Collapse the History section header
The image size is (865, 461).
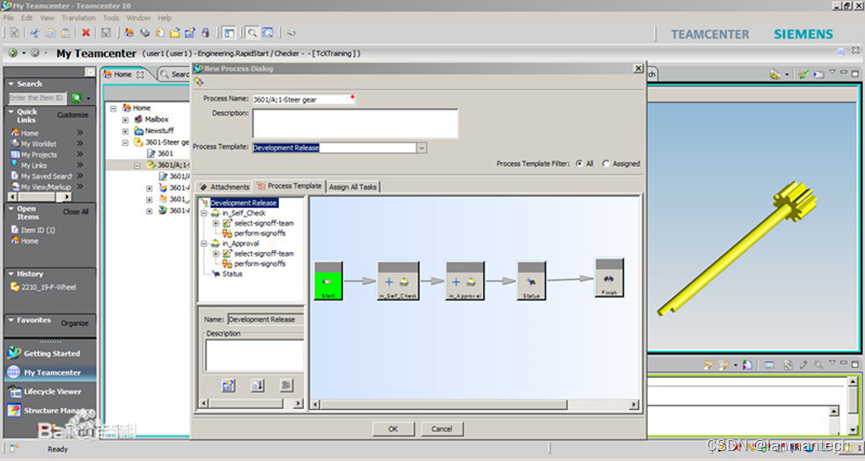tap(11, 274)
